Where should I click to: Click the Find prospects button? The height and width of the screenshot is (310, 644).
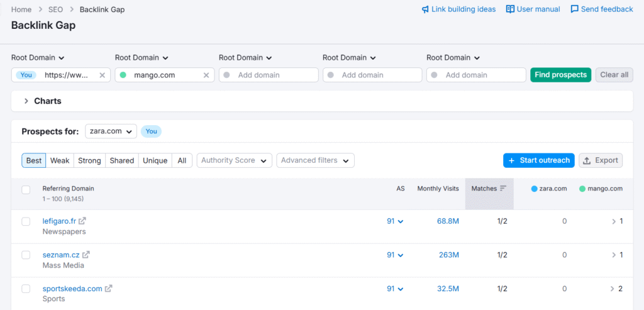pyautogui.click(x=560, y=75)
